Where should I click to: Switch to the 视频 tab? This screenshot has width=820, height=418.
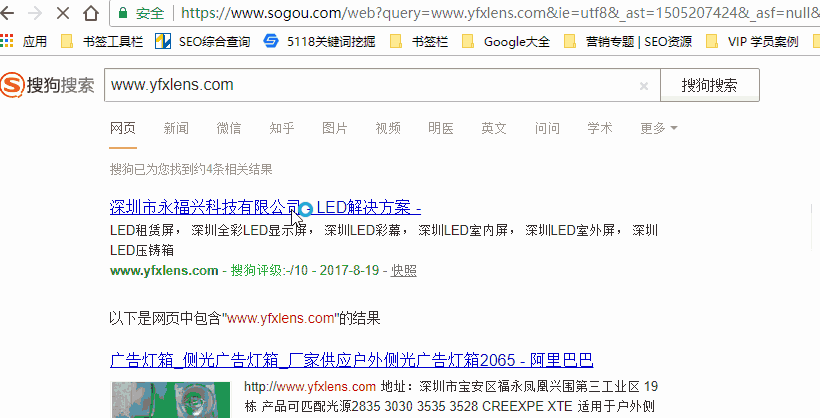coord(388,128)
